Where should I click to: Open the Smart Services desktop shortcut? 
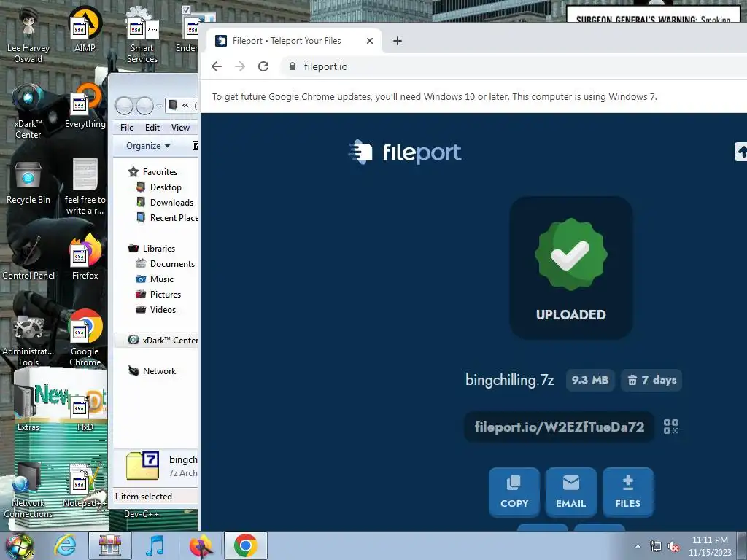tap(142, 36)
